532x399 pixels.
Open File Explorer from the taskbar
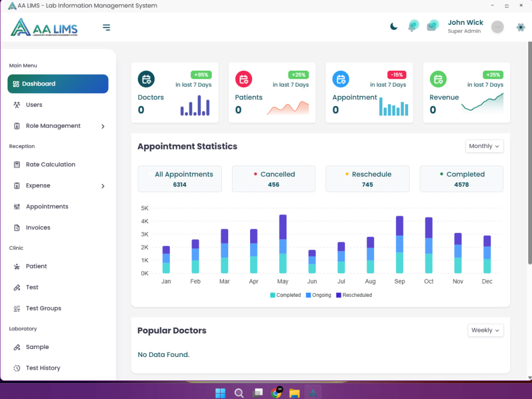[x=295, y=393]
